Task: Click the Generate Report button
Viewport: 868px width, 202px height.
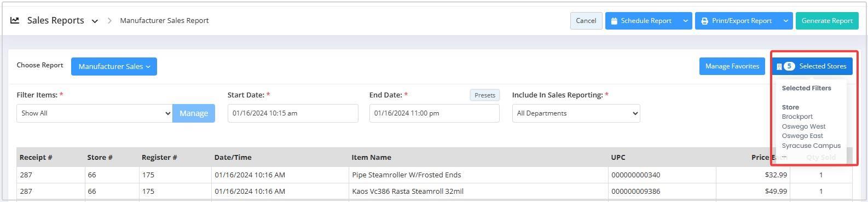Action: (x=827, y=21)
